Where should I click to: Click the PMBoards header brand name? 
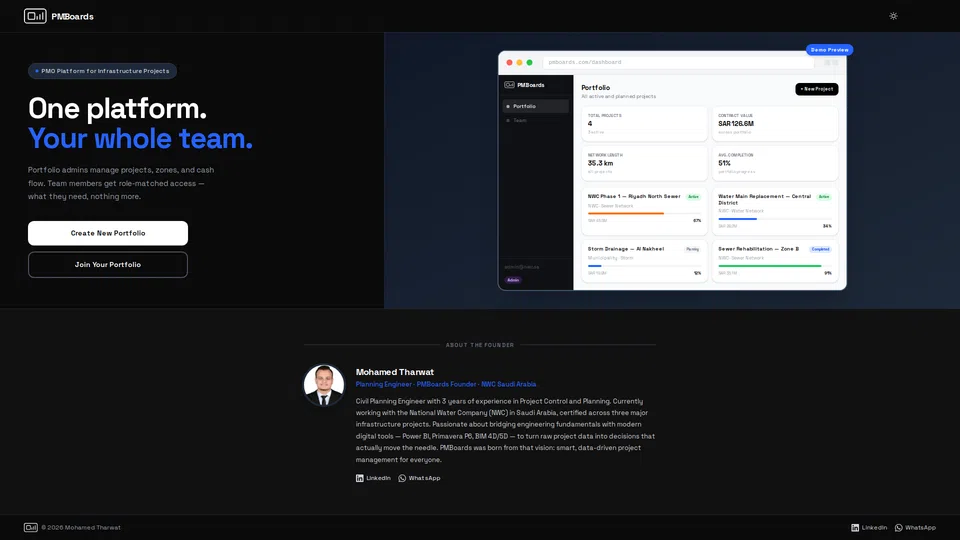coord(72,17)
